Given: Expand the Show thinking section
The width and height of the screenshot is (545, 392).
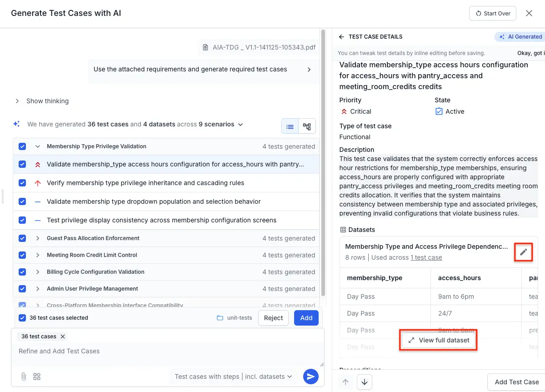Looking at the screenshot, I should point(17,101).
